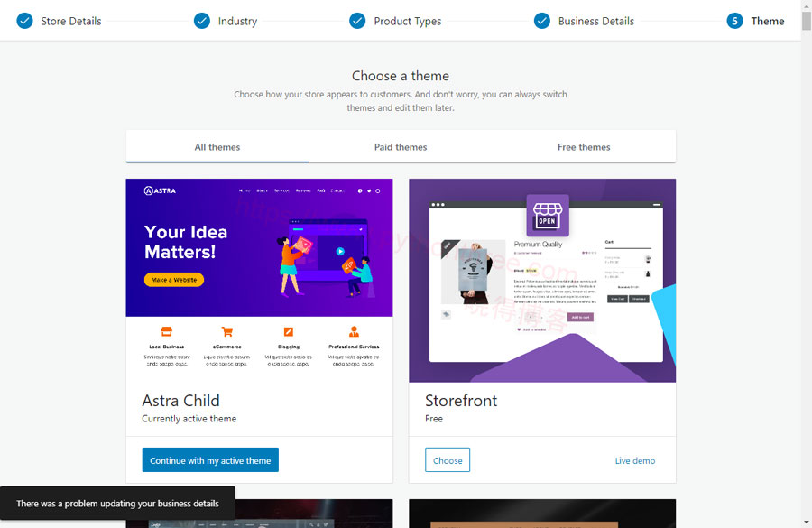Screen dimensions: 812x528
Task: Click the scrollbar down arrow
Action: (x=806, y=521)
